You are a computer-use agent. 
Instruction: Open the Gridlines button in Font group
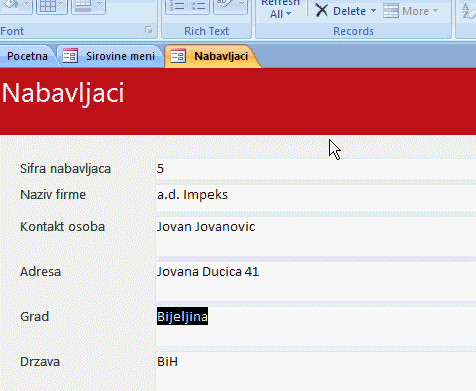pos(48,6)
